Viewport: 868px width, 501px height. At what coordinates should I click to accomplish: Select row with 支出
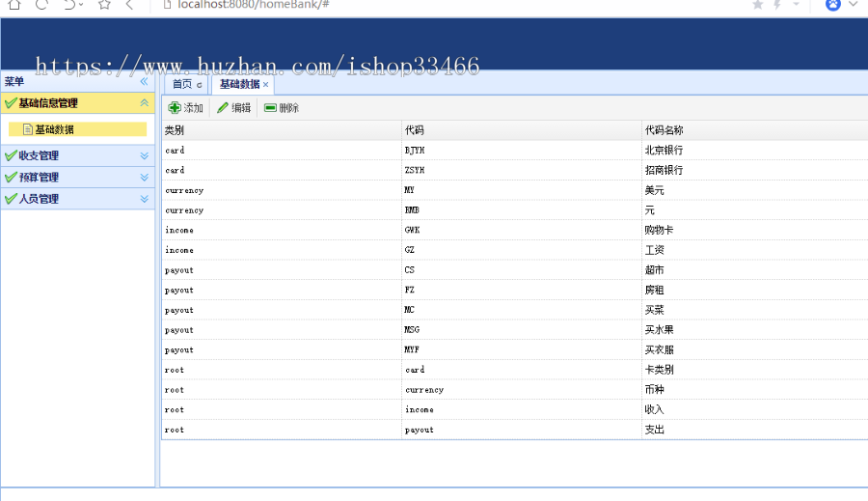pos(515,430)
